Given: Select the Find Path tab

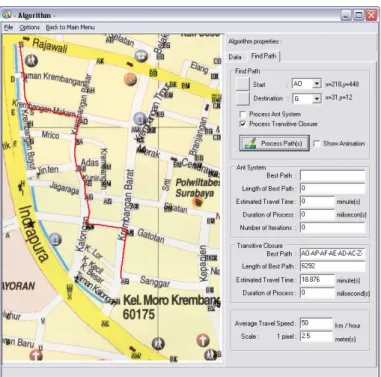Looking at the screenshot, I should [x=264, y=56].
